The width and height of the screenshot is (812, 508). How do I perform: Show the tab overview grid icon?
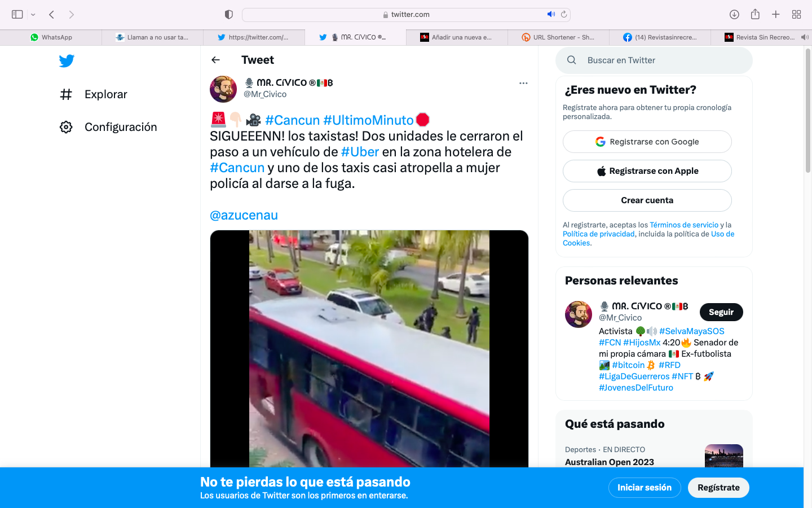point(796,14)
